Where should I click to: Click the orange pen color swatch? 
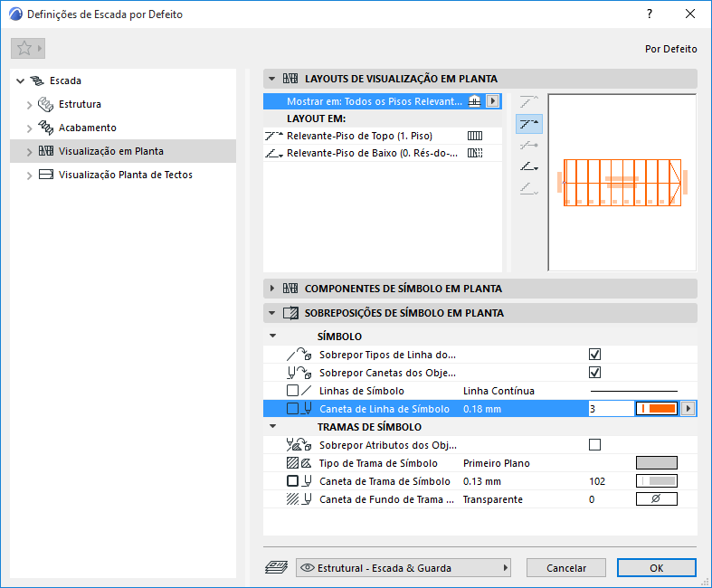click(657, 409)
